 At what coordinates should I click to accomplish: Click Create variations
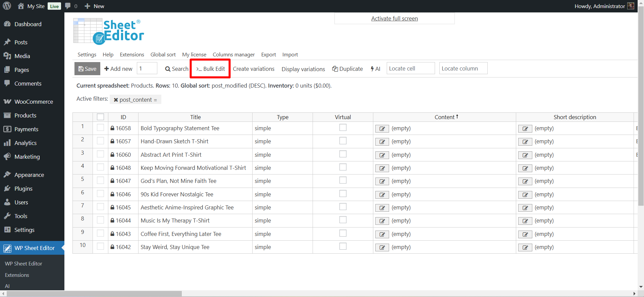point(254,69)
